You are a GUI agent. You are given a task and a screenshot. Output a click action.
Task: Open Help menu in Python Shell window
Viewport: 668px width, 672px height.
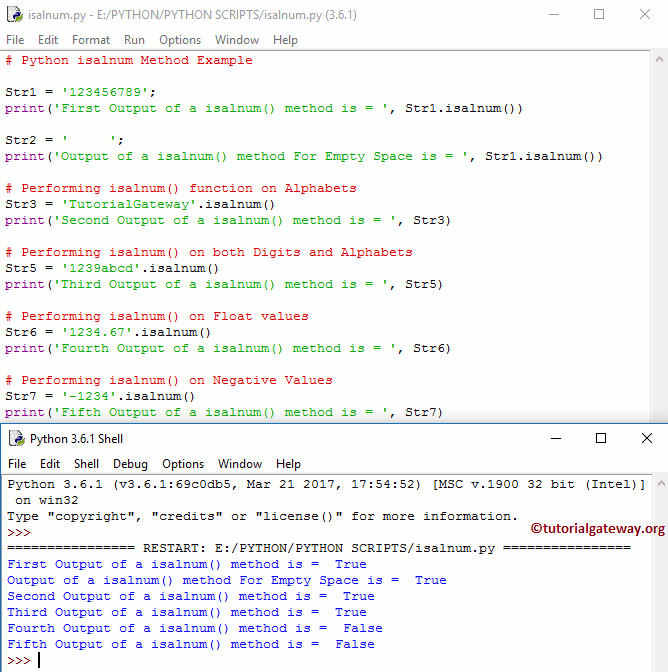pos(288,464)
